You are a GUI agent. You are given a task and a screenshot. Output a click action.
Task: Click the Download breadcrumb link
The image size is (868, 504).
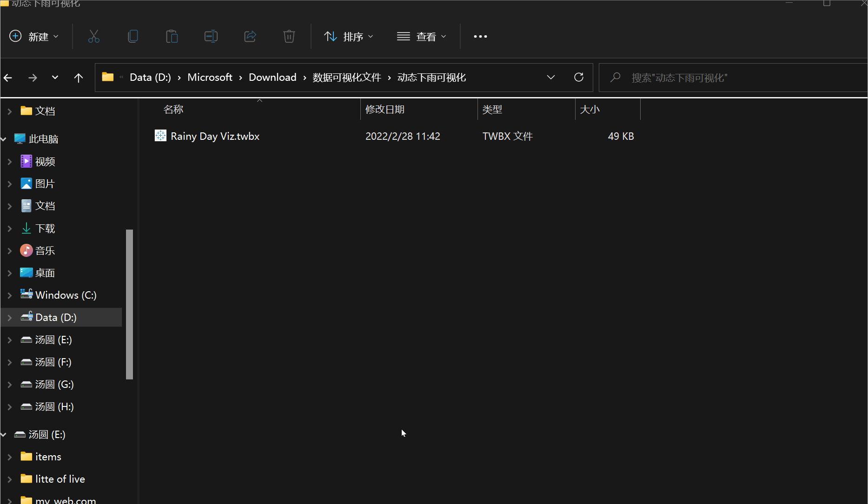[x=272, y=77]
